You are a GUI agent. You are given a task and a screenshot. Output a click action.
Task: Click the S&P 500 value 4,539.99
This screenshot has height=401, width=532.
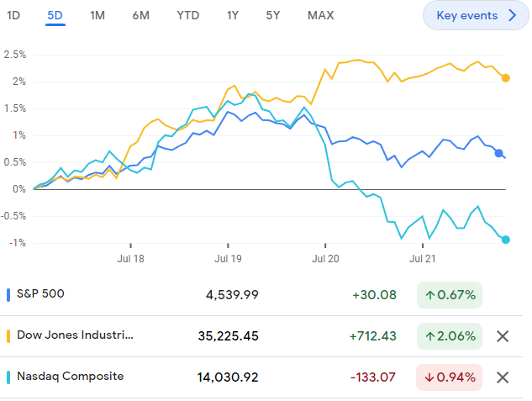click(x=232, y=295)
